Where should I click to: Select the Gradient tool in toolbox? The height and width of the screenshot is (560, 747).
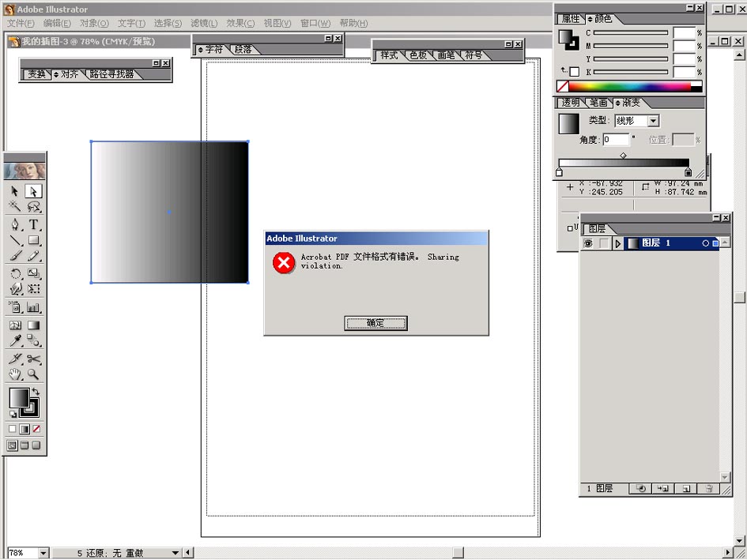(x=33, y=325)
